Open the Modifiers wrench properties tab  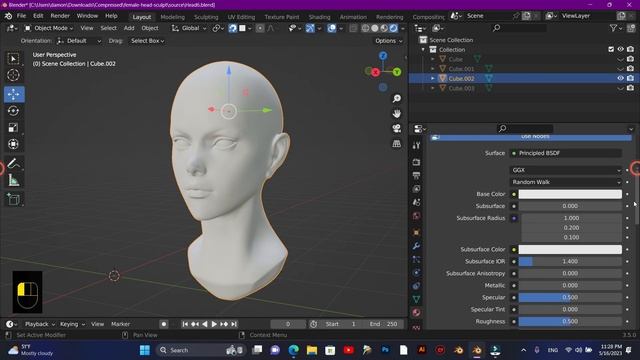[x=416, y=246]
